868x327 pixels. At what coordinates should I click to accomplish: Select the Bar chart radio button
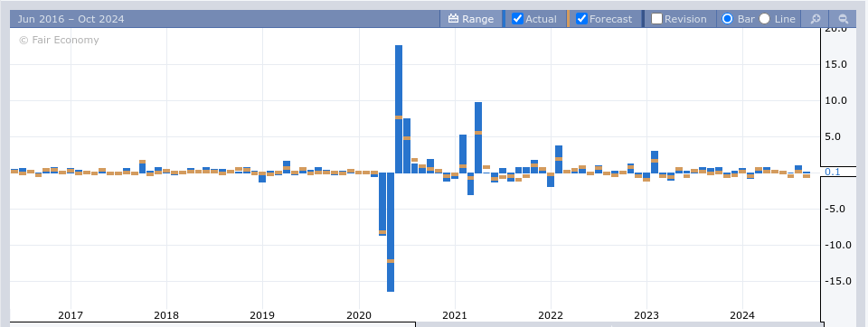tap(728, 18)
